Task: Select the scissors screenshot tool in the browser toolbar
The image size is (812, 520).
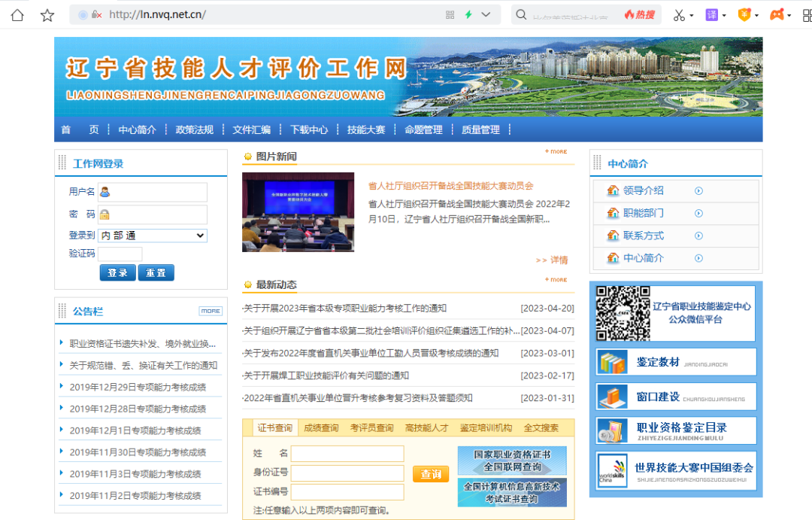Action: pyautogui.click(x=679, y=14)
